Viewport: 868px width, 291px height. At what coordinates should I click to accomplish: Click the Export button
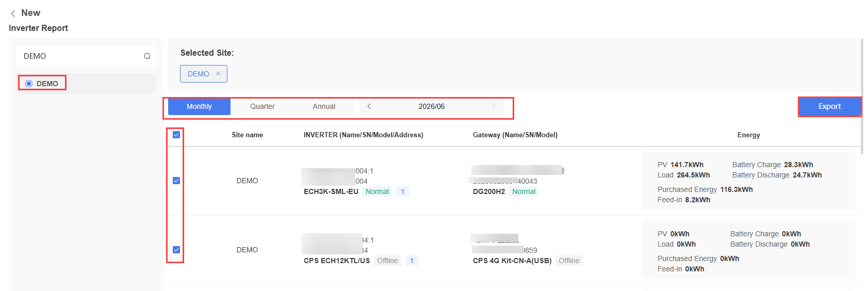(x=829, y=106)
